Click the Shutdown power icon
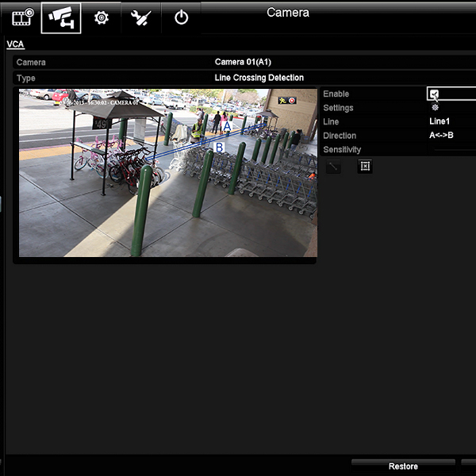The height and width of the screenshot is (476, 476). 182,17
